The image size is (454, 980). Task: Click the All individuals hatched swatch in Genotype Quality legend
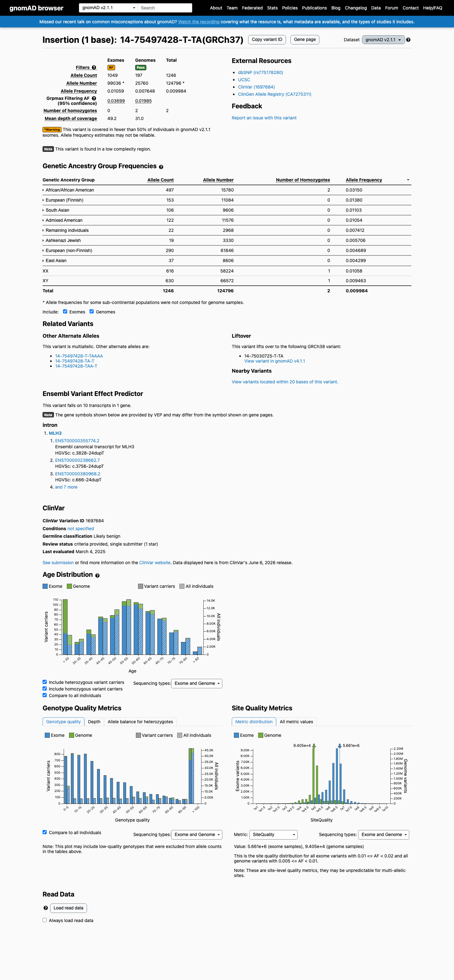click(180, 735)
